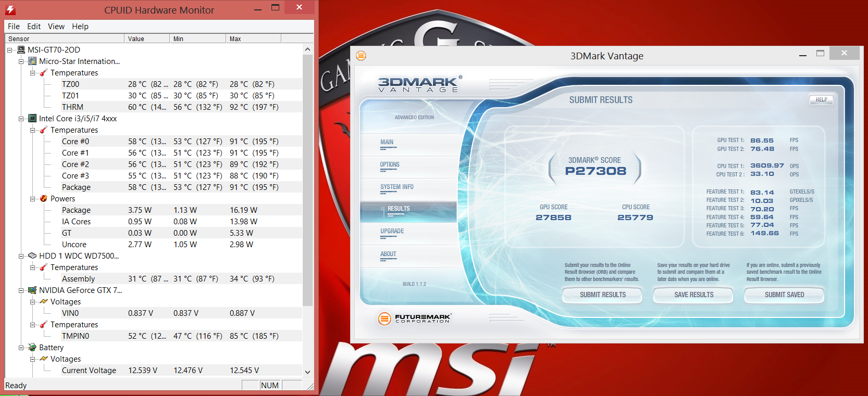Click the sensor list scrollbar thumb
Viewport: 868px width, 396px height.
[x=307, y=180]
